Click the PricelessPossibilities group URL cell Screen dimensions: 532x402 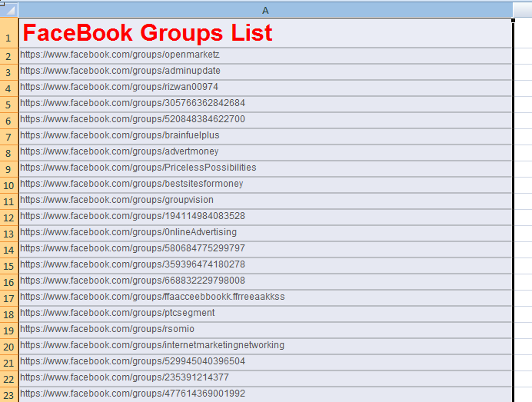coord(265,168)
